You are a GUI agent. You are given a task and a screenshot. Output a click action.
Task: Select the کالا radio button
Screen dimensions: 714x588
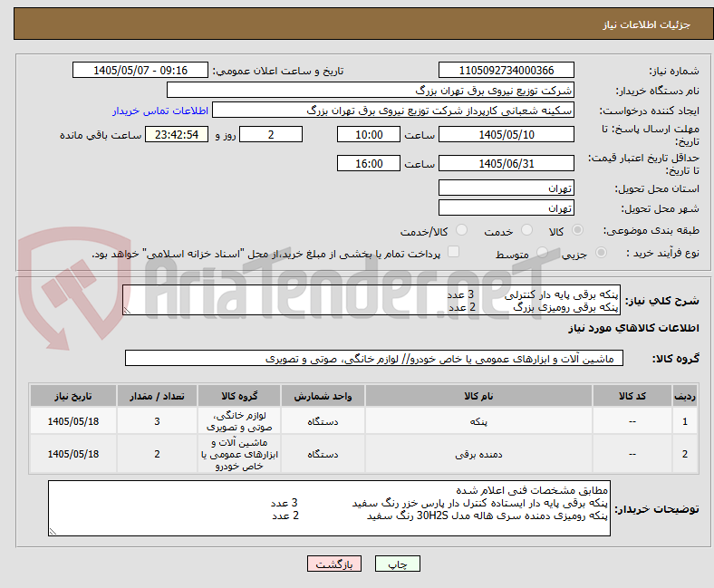[x=577, y=230]
